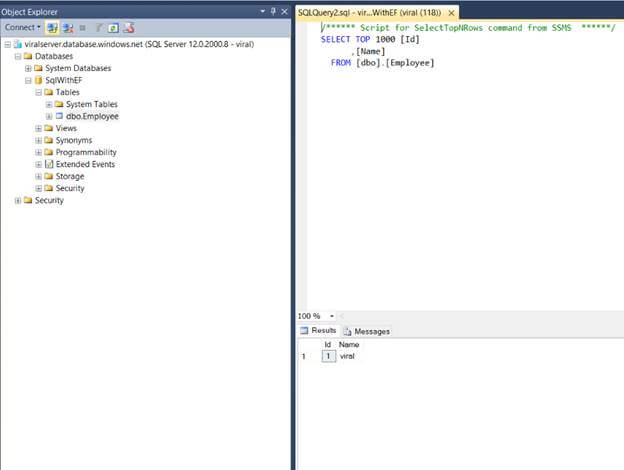
Task: Switch to the Results tab
Action: click(x=318, y=331)
